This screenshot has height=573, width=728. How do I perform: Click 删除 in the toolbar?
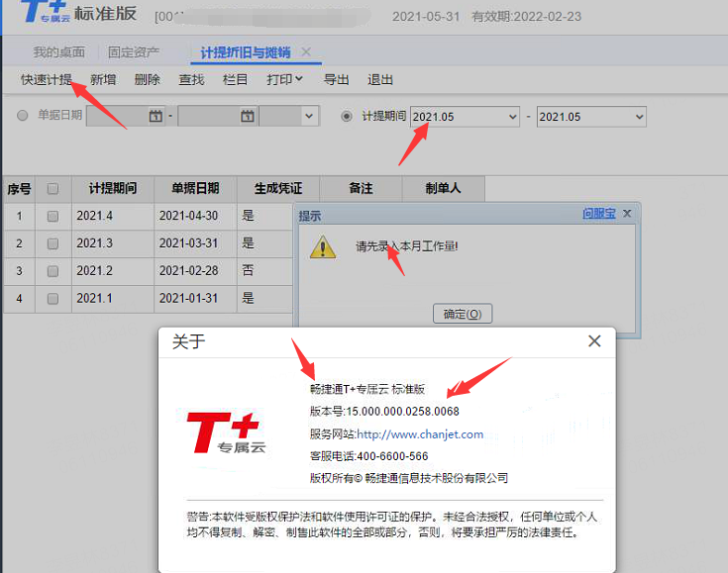(x=148, y=80)
